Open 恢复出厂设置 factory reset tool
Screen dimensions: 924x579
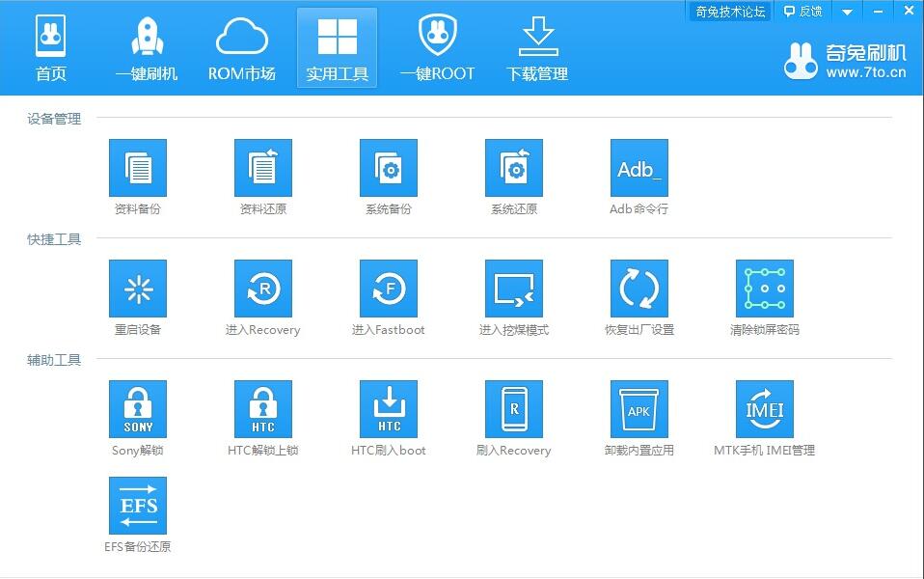[x=639, y=289]
